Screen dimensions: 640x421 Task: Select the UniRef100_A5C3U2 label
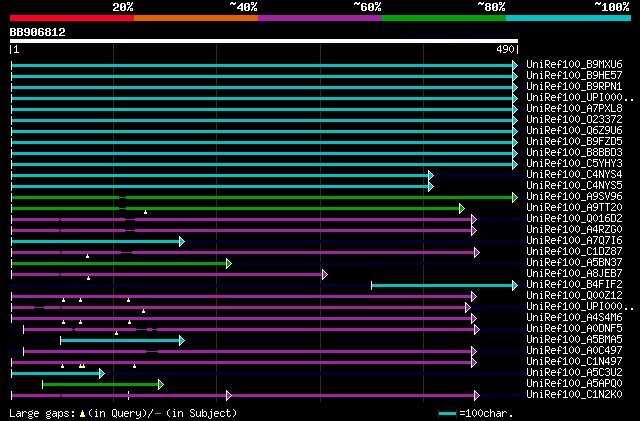coord(574,373)
